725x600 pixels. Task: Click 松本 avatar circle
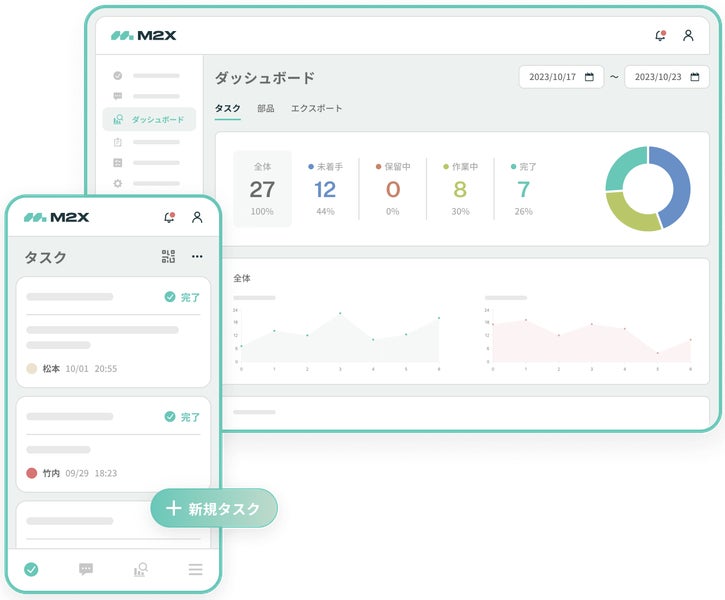point(31,368)
